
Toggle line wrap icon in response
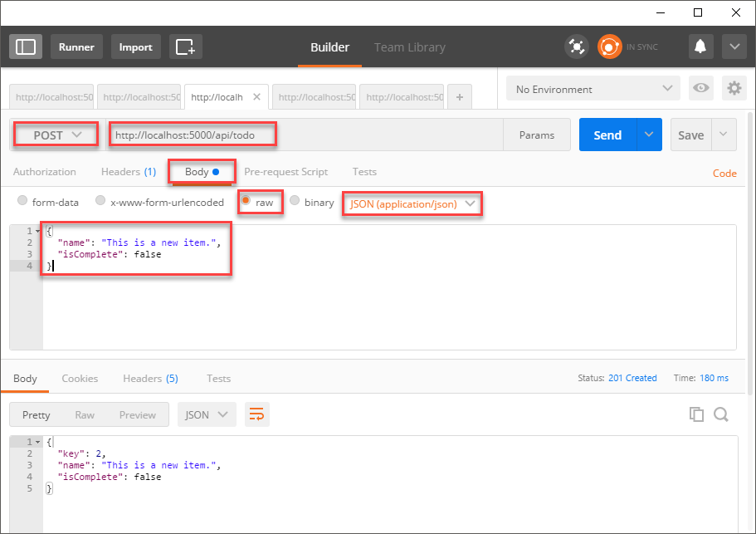tap(256, 414)
